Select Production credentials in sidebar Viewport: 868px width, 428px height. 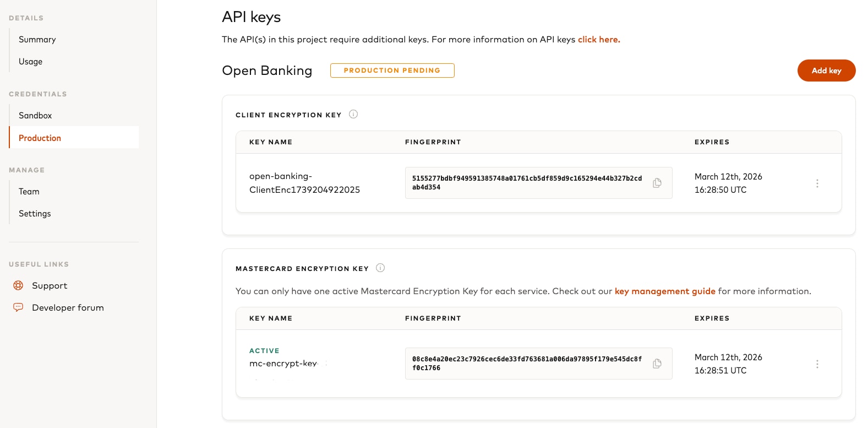point(40,138)
